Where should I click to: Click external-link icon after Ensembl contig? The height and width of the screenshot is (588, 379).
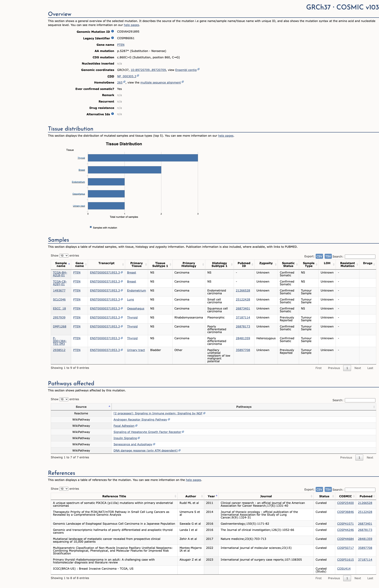pos(199,69)
